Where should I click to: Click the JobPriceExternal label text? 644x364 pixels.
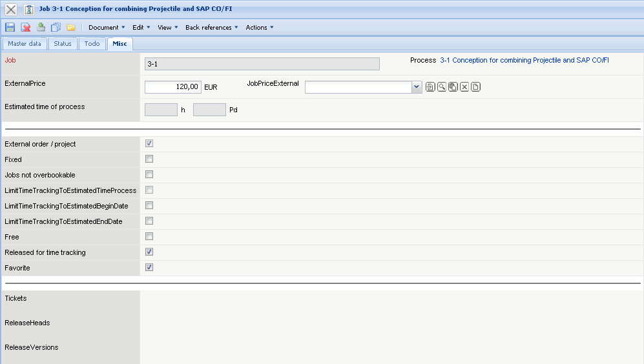pyautogui.click(x=273, y=83)
